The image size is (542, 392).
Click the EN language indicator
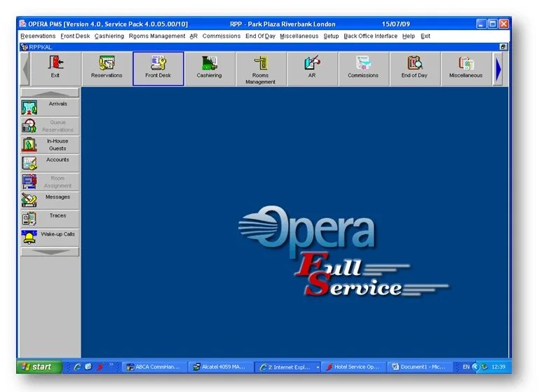(466, 367)
